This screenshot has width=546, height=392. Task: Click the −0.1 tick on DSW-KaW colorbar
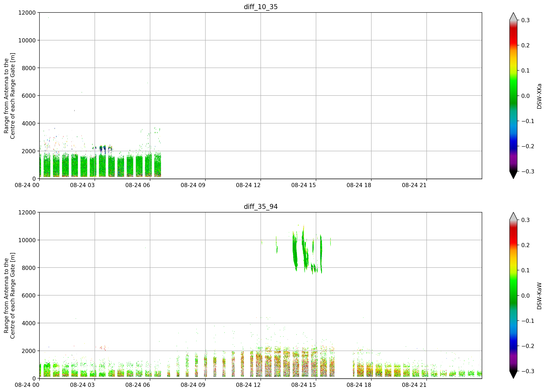click(528, 321)
